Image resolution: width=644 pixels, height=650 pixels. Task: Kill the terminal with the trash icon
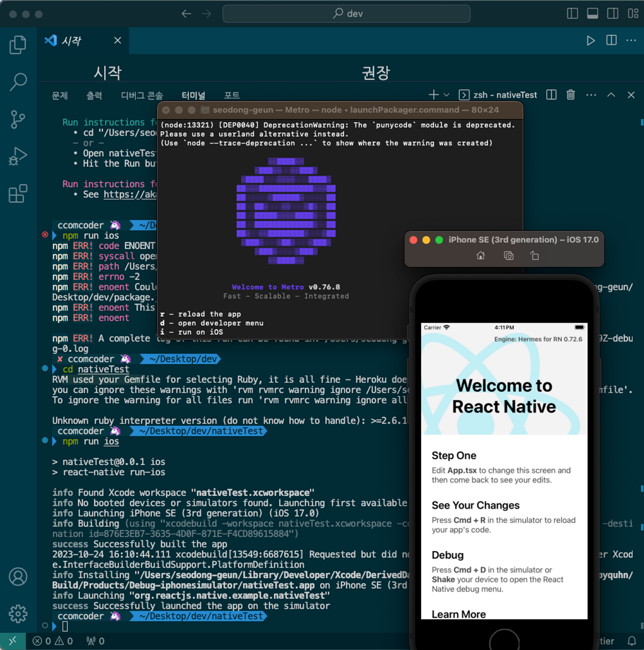571,95
